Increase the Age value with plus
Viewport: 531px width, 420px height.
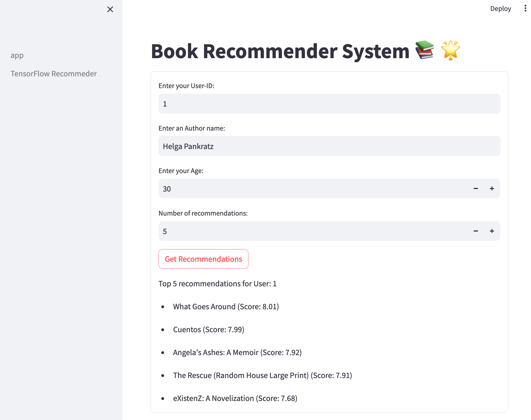[492, 189]
